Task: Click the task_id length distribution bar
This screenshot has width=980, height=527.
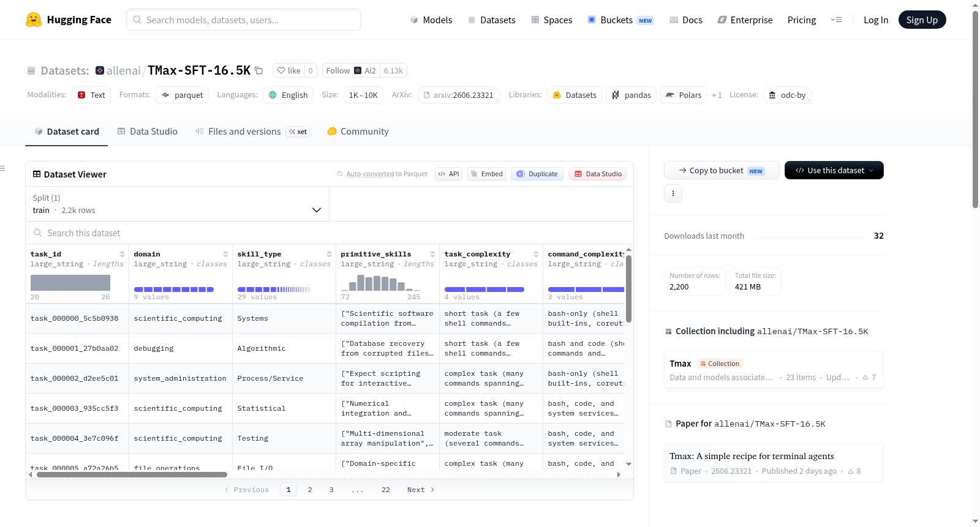Action: point(70,282)
